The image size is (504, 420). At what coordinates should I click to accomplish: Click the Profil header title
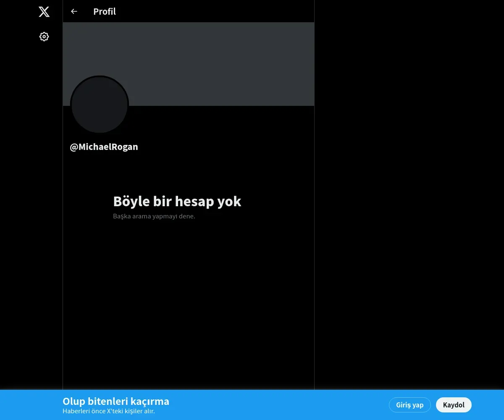pos(105,11)
